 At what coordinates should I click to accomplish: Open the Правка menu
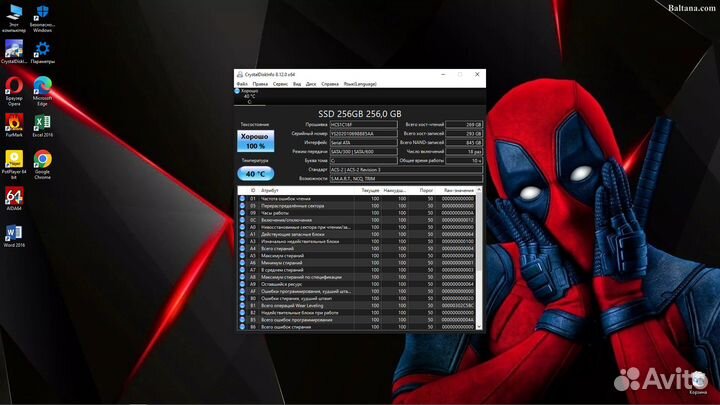[x=260, y=84]
